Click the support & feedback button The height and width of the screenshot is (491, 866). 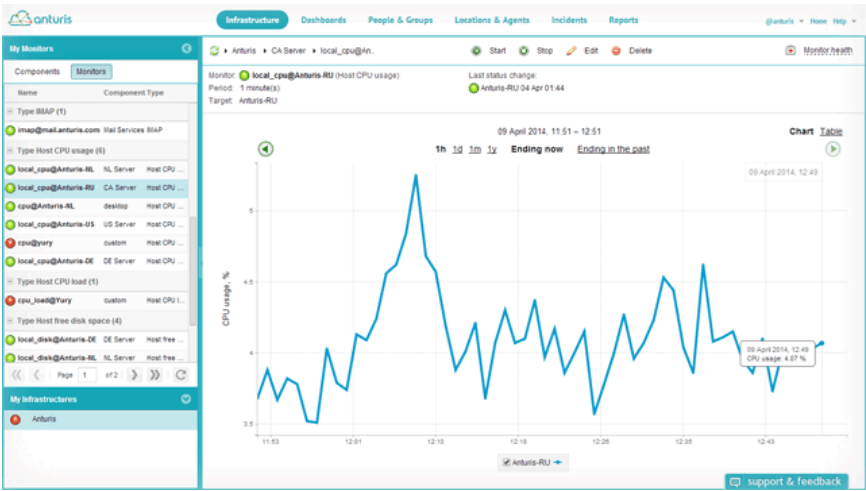point(788,482)
